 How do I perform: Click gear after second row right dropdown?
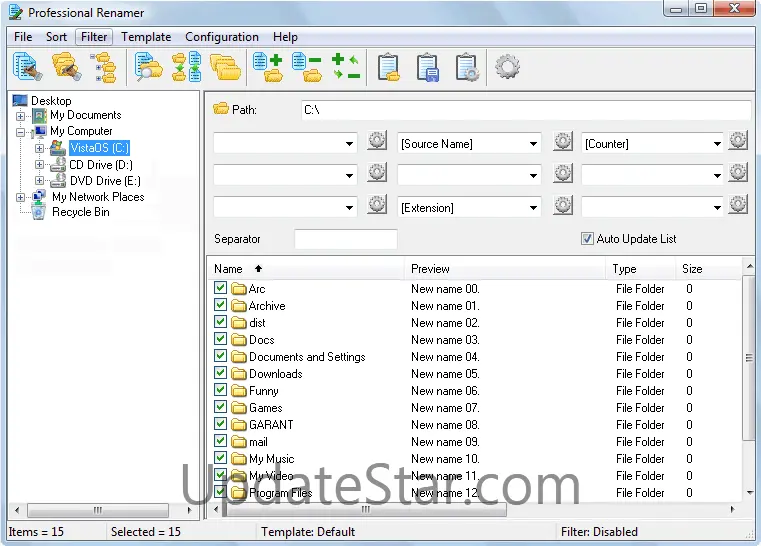(738, 173)
